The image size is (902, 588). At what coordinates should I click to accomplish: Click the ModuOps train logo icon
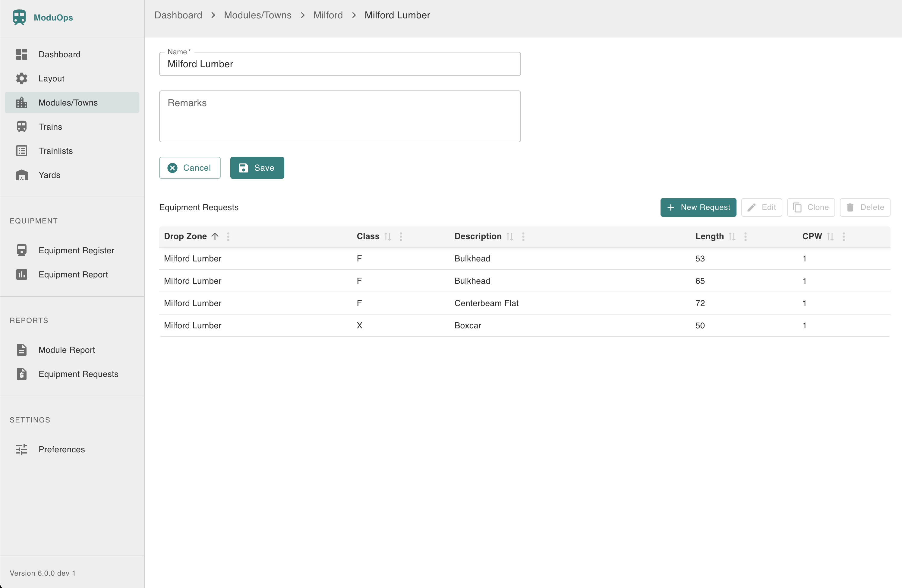(x=19, y=17)
